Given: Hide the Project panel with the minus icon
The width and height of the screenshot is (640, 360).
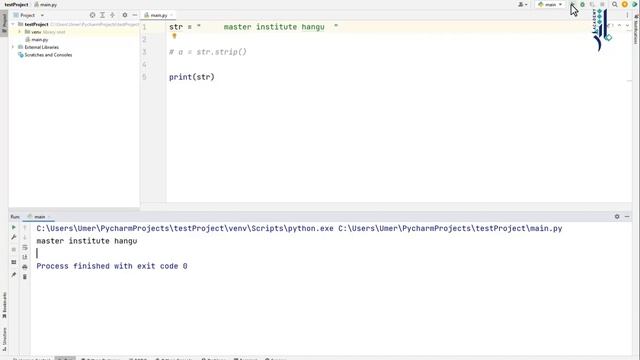Looking at the screenshot, I should [135, 15].
